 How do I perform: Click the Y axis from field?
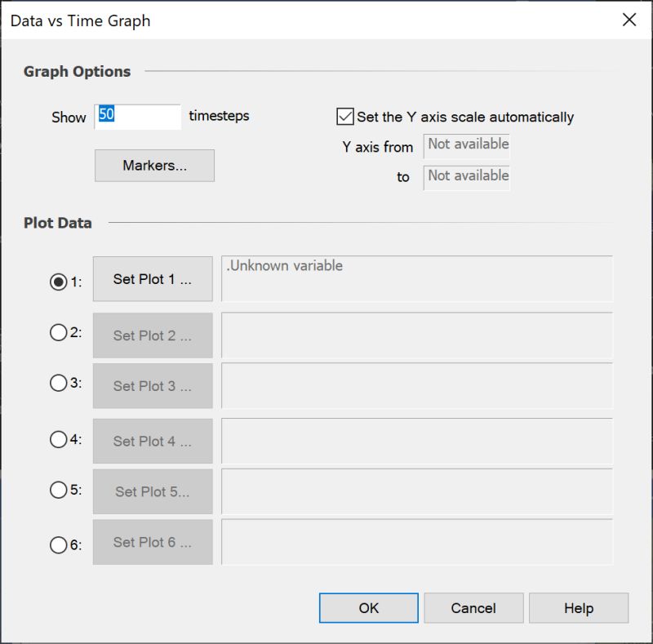pyautogui.click(x=466, y=146)
